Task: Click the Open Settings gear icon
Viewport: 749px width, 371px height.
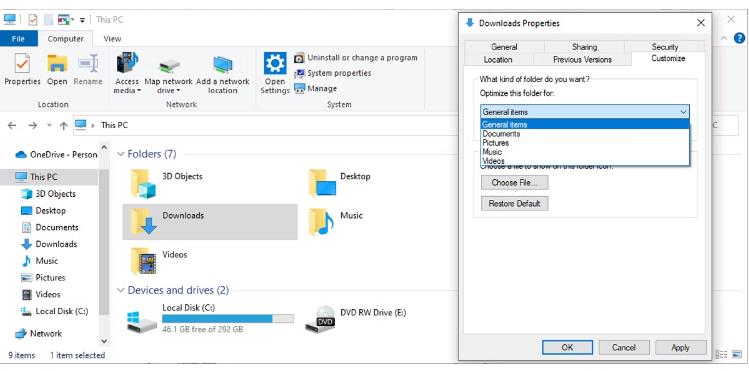Action: click(275, 63)
